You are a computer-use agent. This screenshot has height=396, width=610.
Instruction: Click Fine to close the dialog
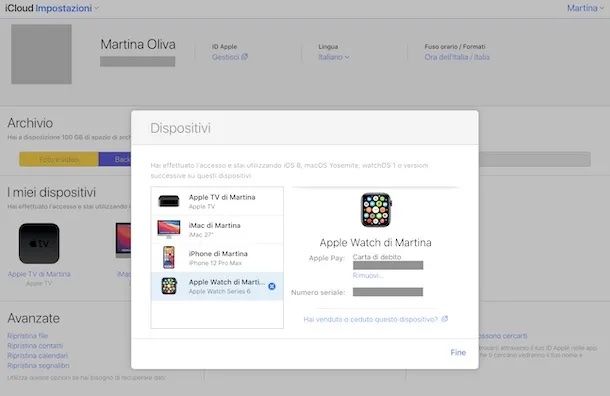click(x=458, y=352)
